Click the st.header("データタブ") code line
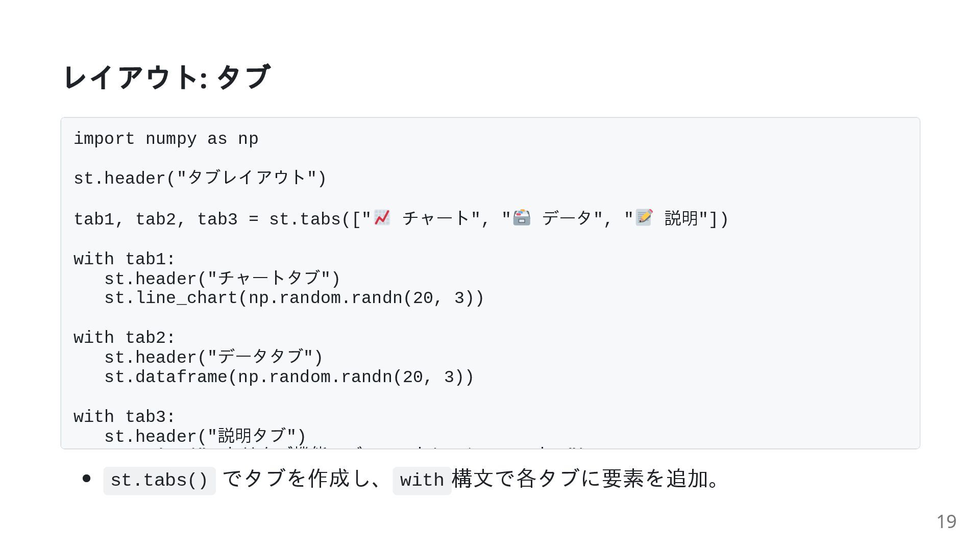980x551 pixels. click(213, 357)
